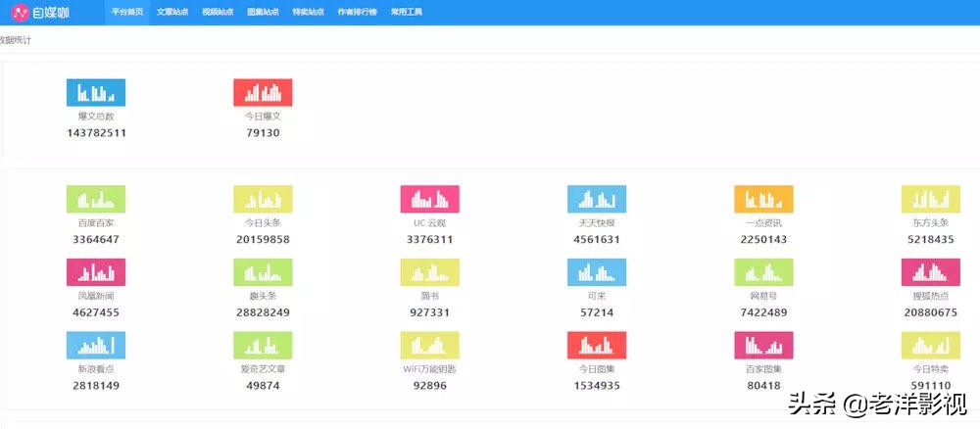This screenshot has height=429, width=980.
Task: Click the 东方头条 value 5218435
Action: [931, 239]
